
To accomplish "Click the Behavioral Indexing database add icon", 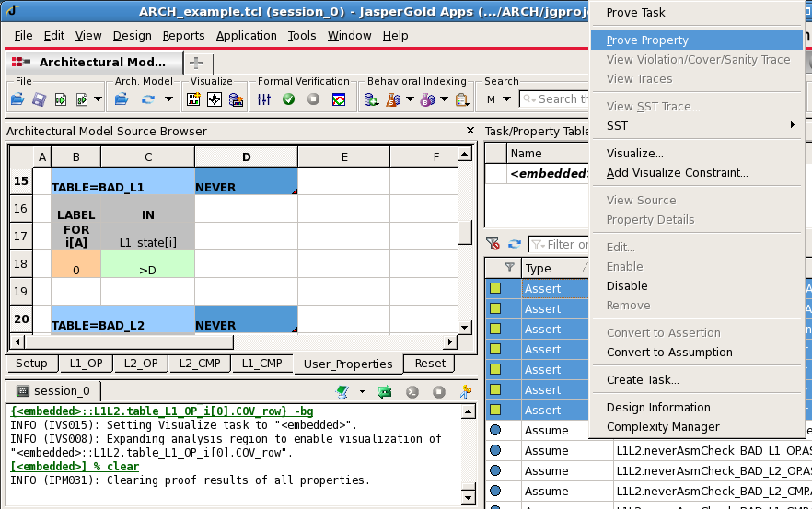I will click(371, 98).
